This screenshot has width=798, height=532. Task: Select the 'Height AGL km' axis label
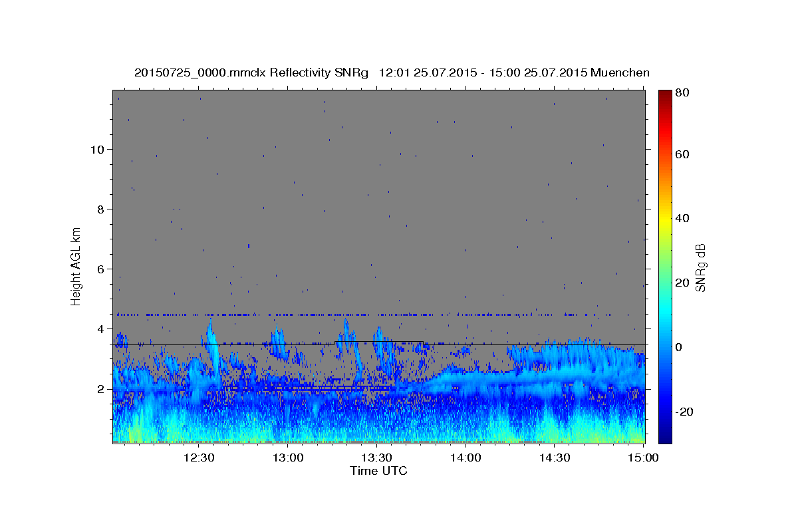76,266
